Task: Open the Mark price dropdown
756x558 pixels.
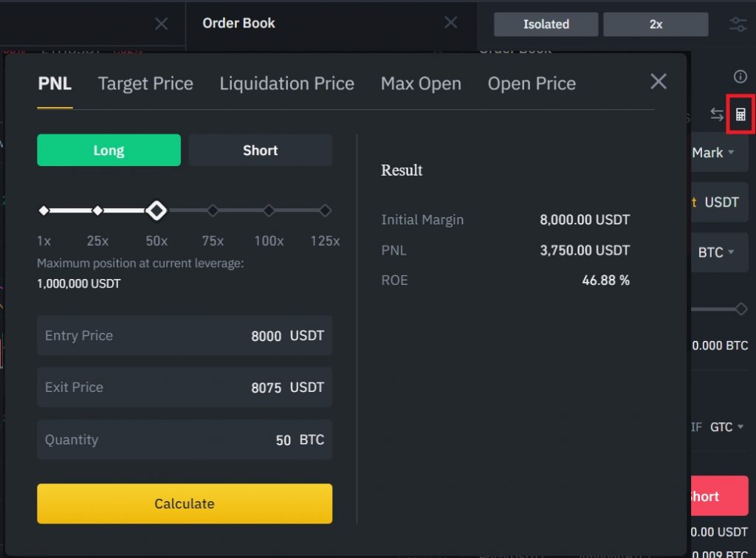Action: tap(714, 153)
